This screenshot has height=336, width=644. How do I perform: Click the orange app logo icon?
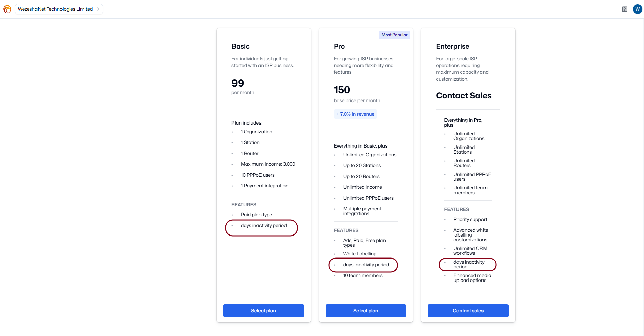point(7,9)
